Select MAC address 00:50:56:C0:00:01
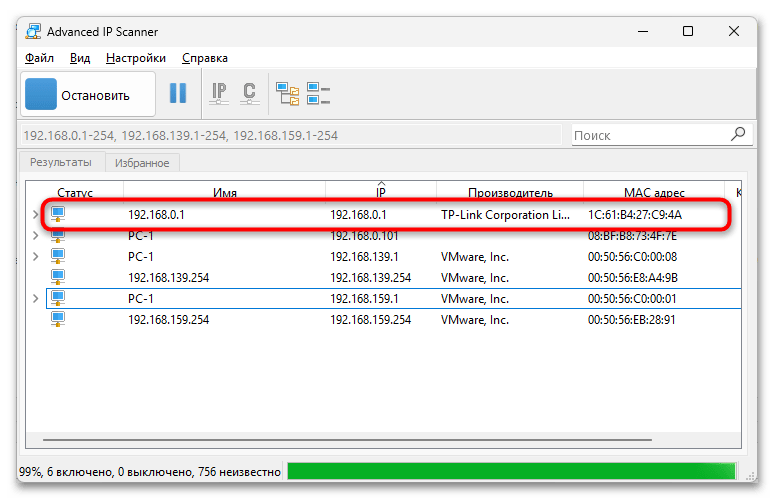 632,299
